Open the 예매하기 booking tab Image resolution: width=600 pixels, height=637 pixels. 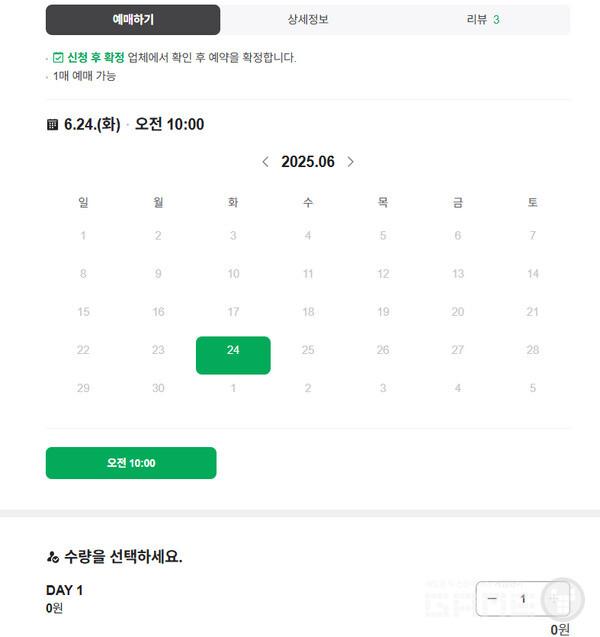(x=133, y=20)
